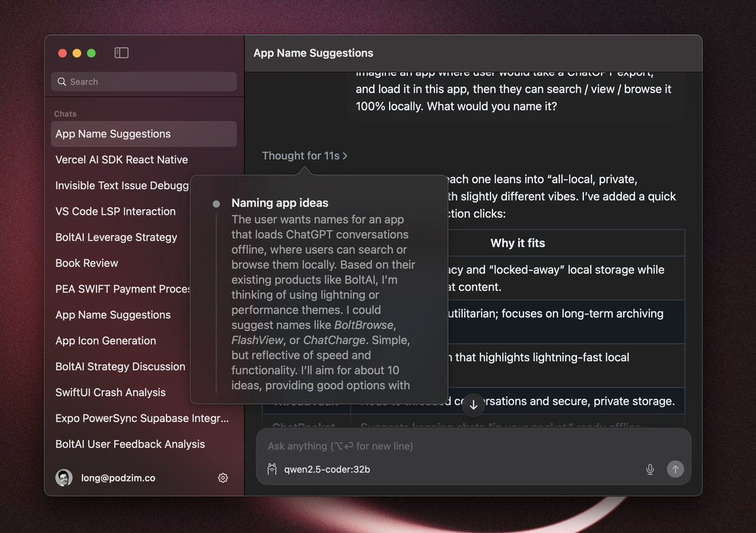Click the search magnifier icon
The image size is (756, 533).
tap(62, 81)
